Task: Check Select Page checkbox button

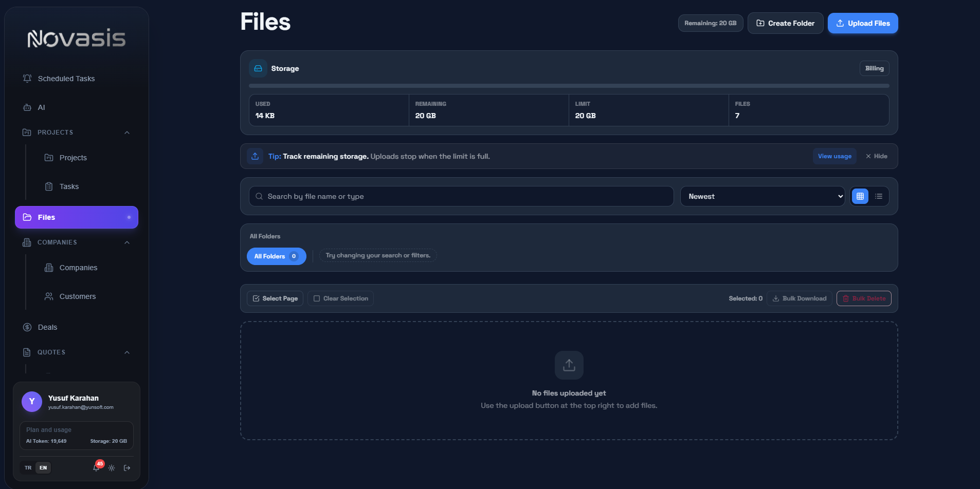Action: (x=275, y=298)
